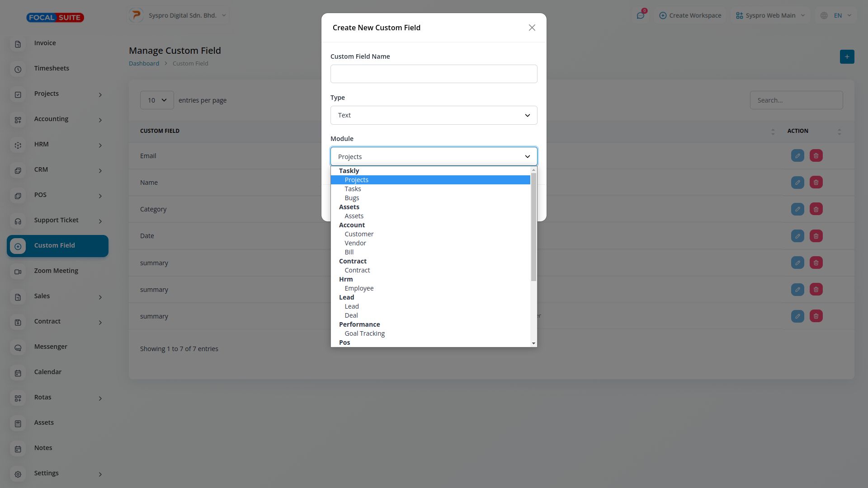Open the entries per page dropdown

click(157, 100)
